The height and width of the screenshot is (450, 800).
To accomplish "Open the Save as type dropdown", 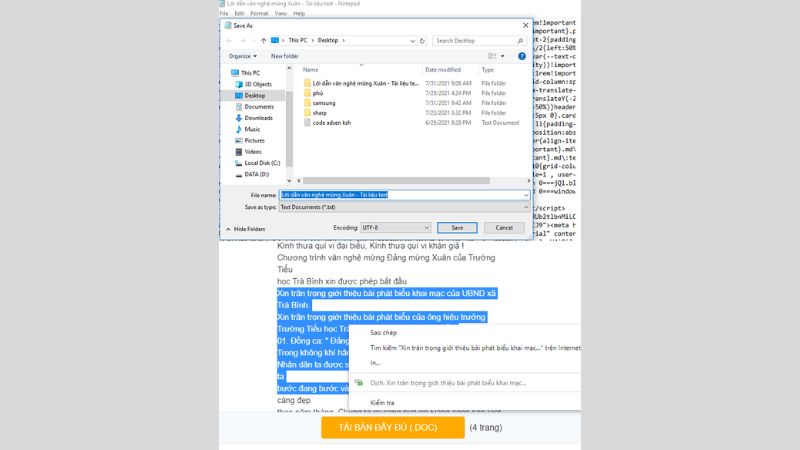I will pyautogui.click(x=402, y=207).
